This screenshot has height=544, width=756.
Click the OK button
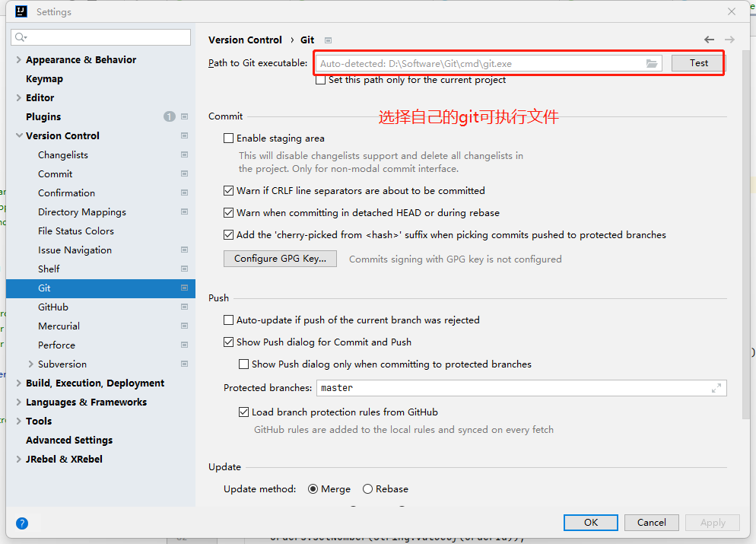pyautogui.click(x=591, y=523)
